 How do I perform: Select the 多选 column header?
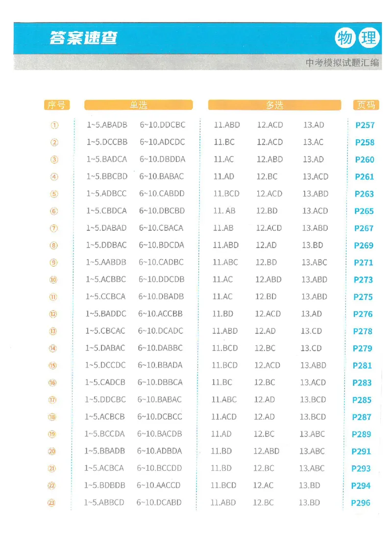274,105
